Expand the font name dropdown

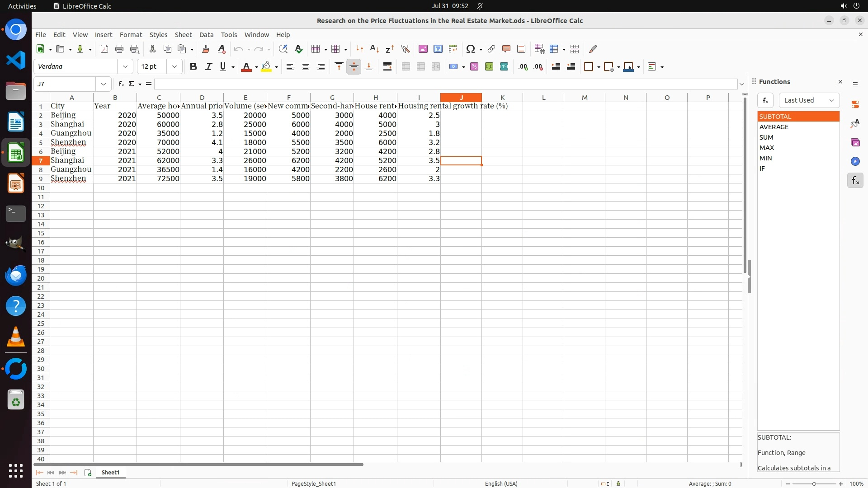[x=125, y=67]
